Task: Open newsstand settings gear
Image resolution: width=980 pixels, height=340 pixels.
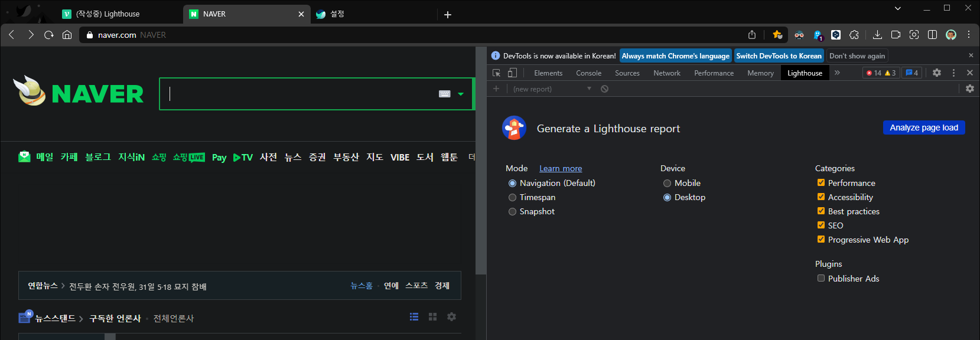Action: click(x=451, y=317)
